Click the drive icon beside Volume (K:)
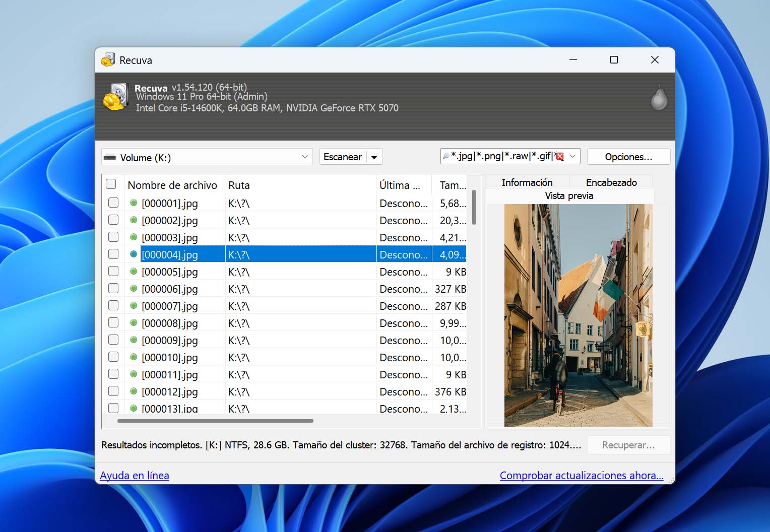The height and width of the screenshot is (532, 770). click(x=109, y=158)
